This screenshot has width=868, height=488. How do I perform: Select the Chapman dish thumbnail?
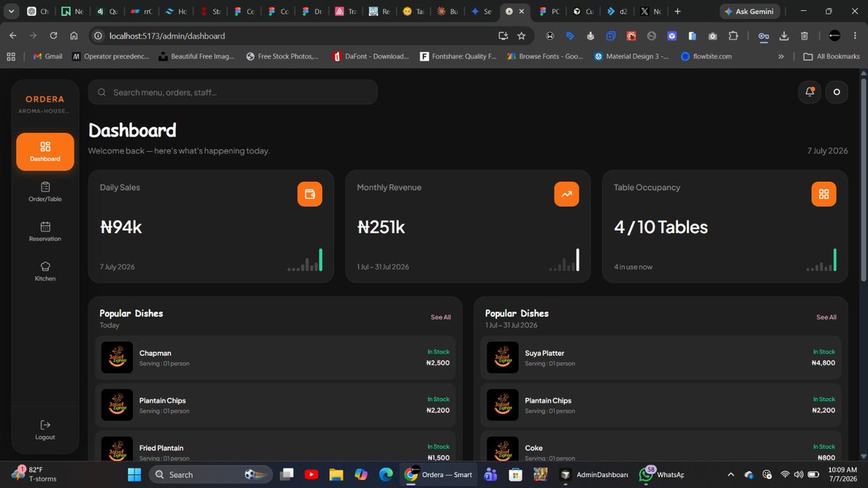116,357
